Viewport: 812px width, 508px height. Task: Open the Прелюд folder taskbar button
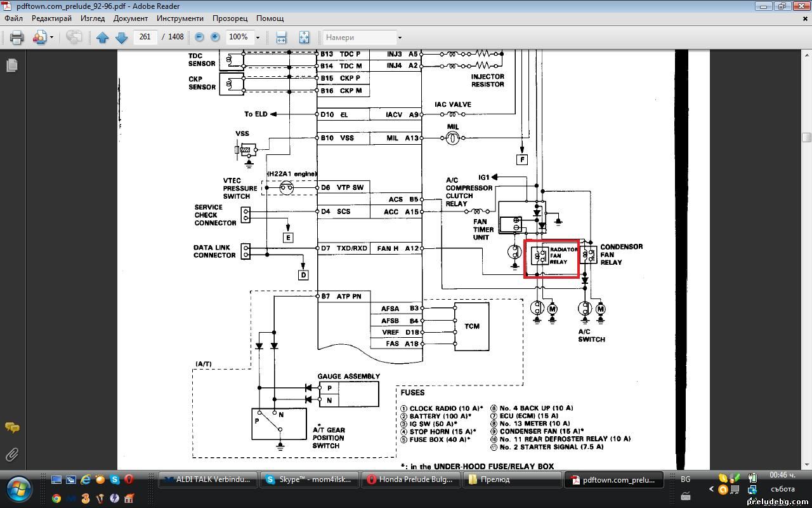pyautogui.click(x=512, y=479)
